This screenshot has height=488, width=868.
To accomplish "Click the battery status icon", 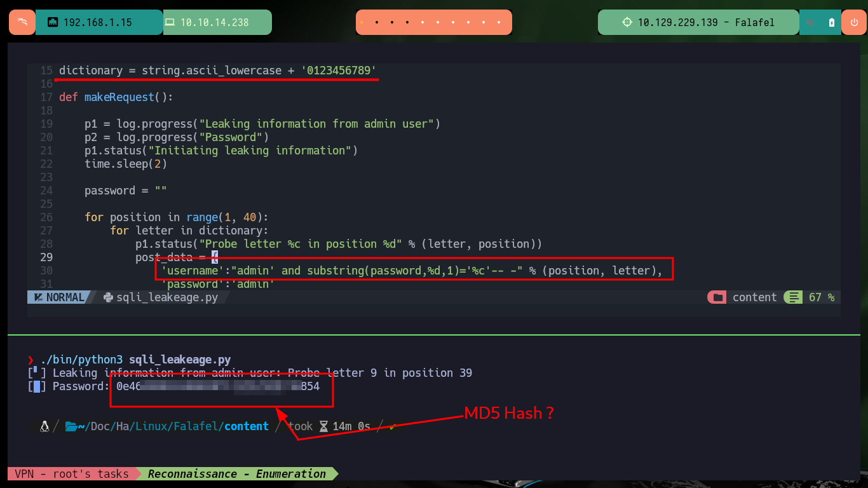I will tap(832, 22).
